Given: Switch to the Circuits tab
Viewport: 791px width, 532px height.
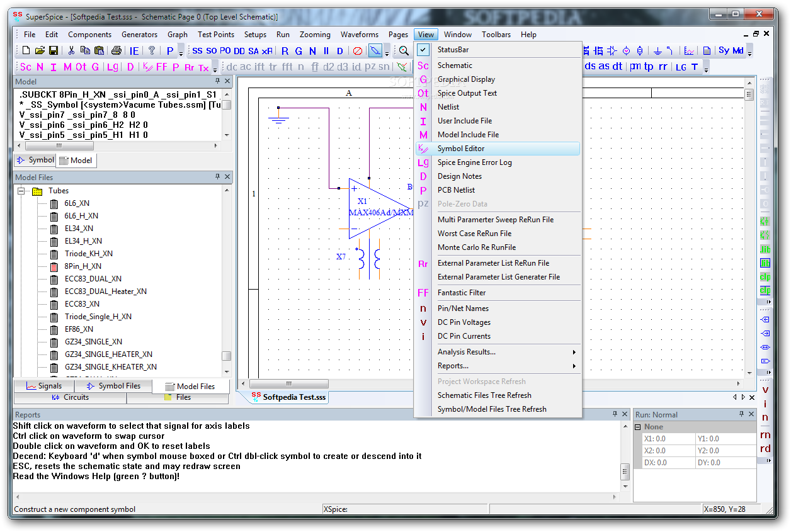Looking at the screenshot, I should [x=70, y=397].
